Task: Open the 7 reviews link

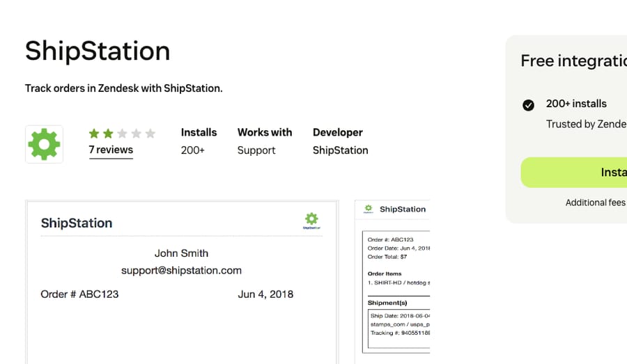Action: [111, 150]
